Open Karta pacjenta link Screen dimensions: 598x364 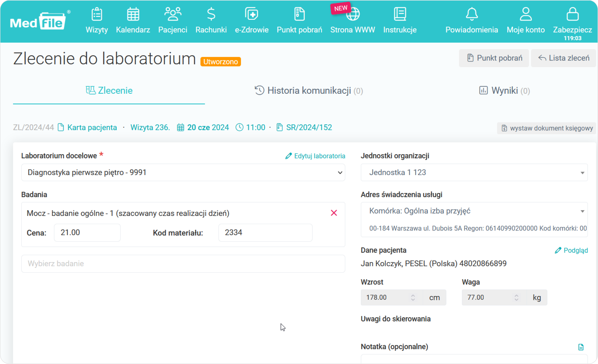point(92,127)
